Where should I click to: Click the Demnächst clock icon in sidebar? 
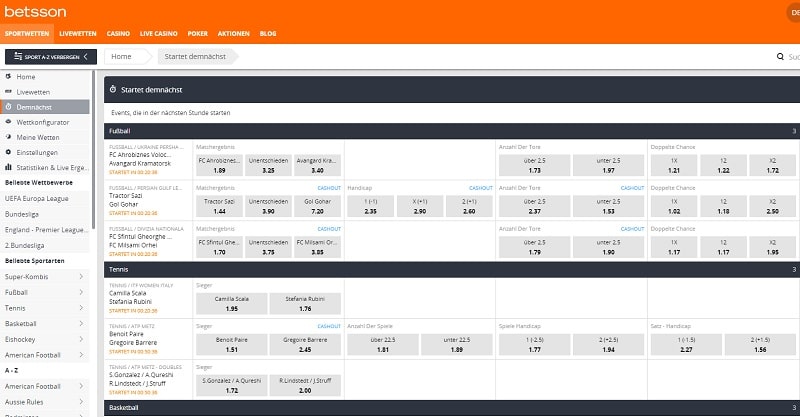[8, 107]
